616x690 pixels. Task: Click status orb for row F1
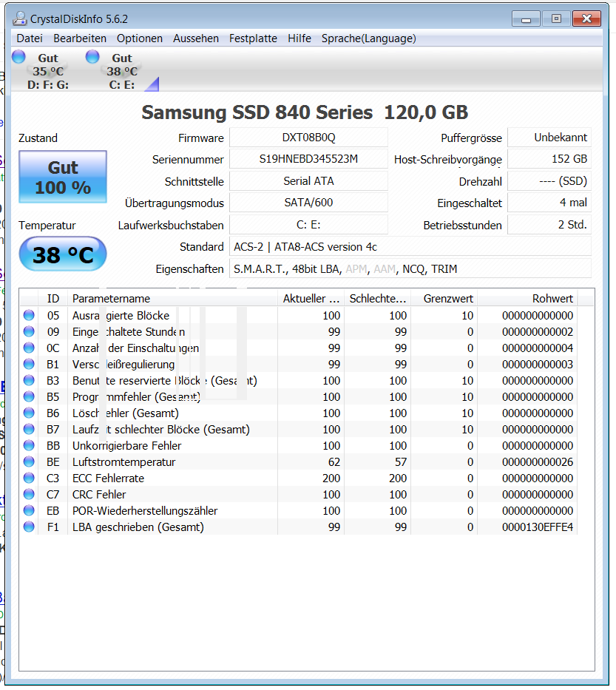(29, 527)
